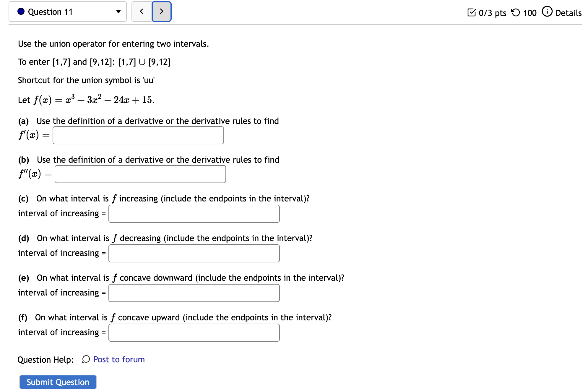
Task: Click the blue question status dot on Question 11
Action: click(20, 11)
